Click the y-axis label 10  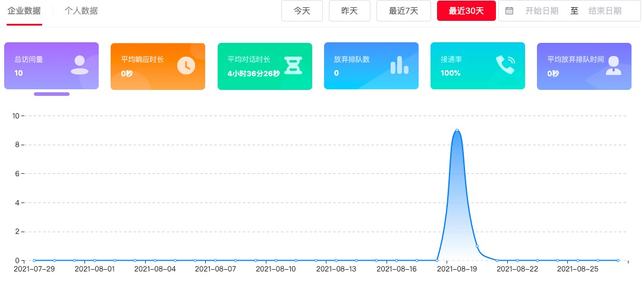(16, 115)
